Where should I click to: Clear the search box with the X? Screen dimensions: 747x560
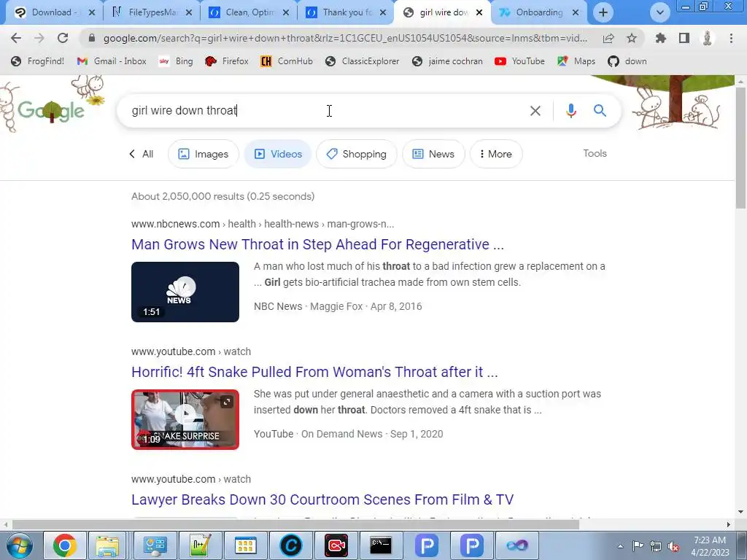tap(535, 111)
